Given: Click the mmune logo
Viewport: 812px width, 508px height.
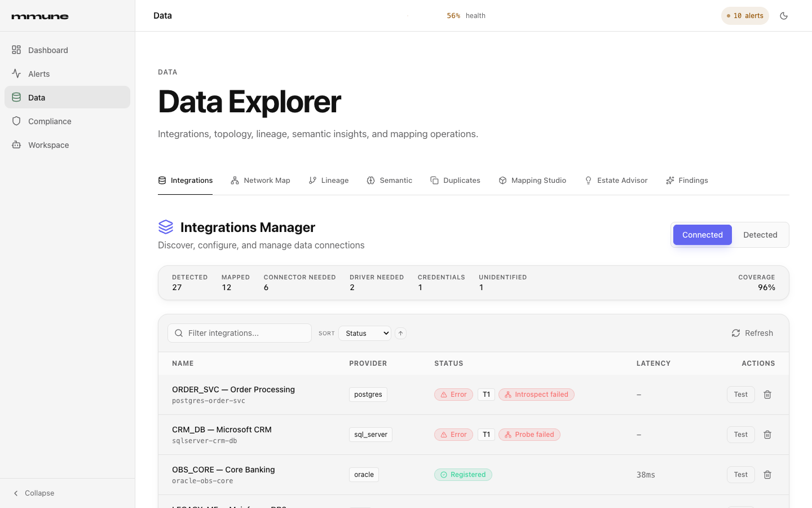Looking at the screenshot, I should click(x=40, y=16).
